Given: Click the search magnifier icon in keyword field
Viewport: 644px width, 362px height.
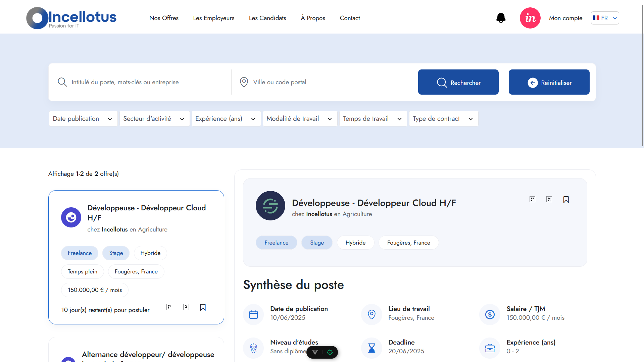Looking at the screenshot, I should 62,82.
